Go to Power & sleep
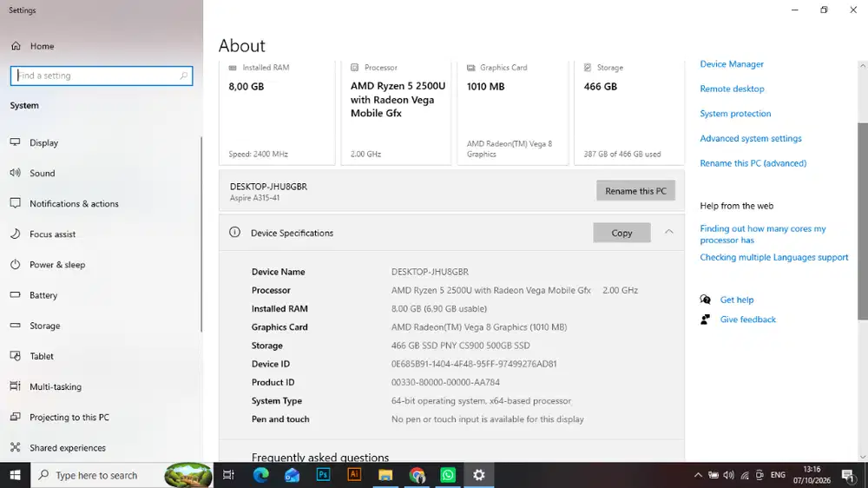This screenshot has width=868, height=488. 57,265
